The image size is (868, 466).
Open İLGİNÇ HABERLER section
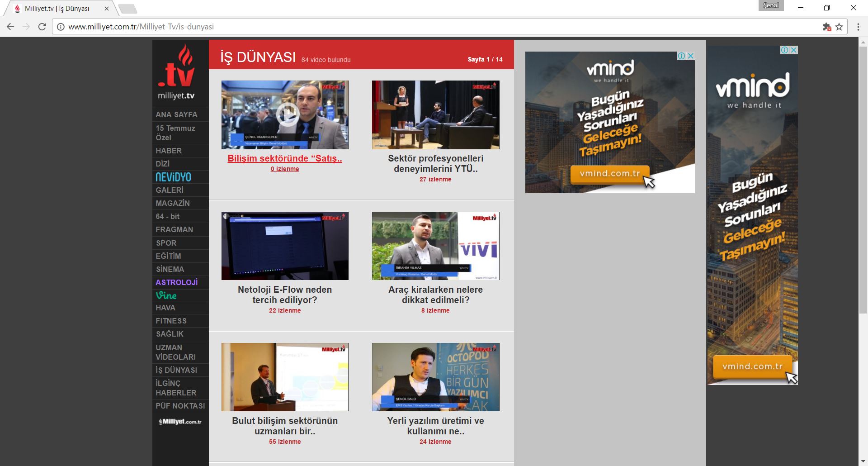176,388
